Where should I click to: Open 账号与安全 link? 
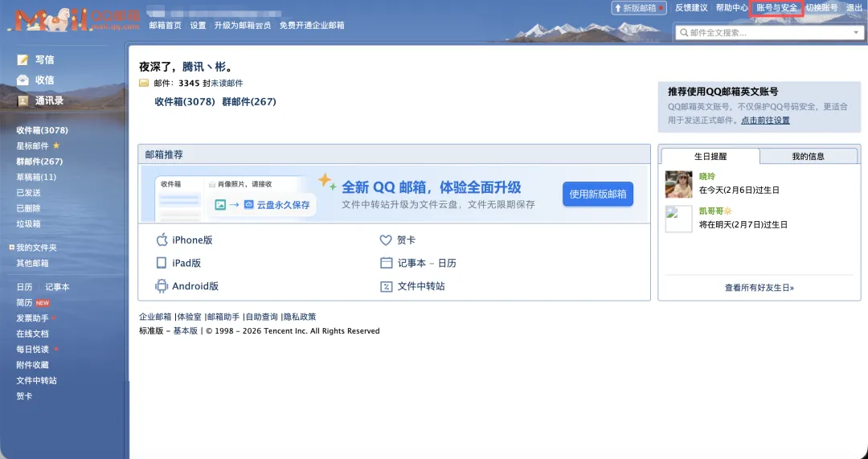click(x=777, y=8)
